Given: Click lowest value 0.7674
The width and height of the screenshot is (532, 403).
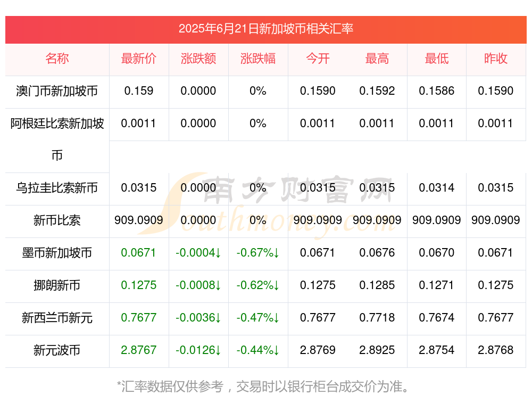Looking at the screenshot, I should 437,317.
